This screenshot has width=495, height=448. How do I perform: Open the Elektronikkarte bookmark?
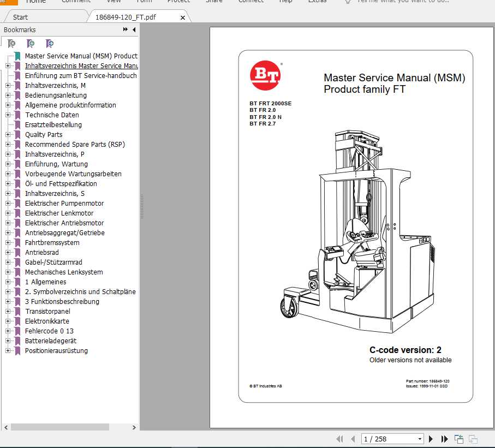pyautogui.click(x=46, y=321)
